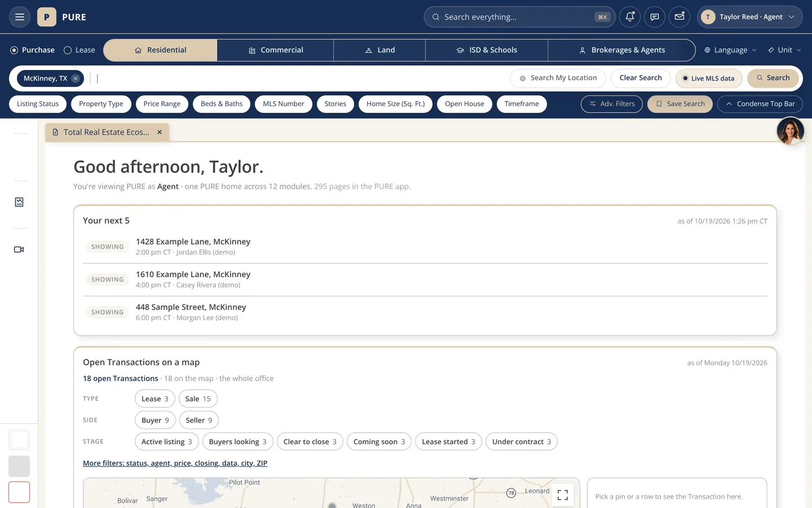This screenshot has height=508, width=812.
Task: Collapse with Condense Top Bar
Action: (760, 104)
